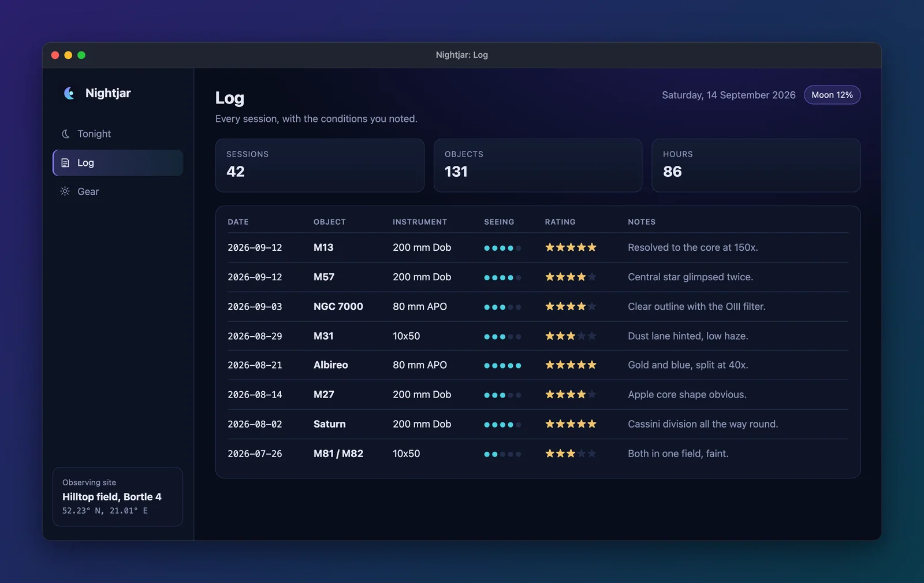Open the Sessions 42 stat card
Screen dimensions: 924x583
pyautogui.click(x=319, y=165)
